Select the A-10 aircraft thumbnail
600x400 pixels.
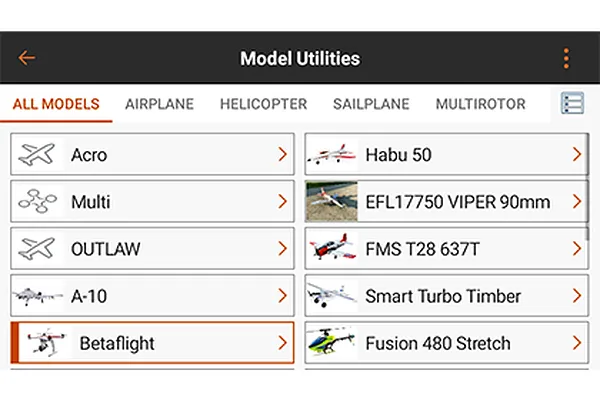click(x=38, y=296)
